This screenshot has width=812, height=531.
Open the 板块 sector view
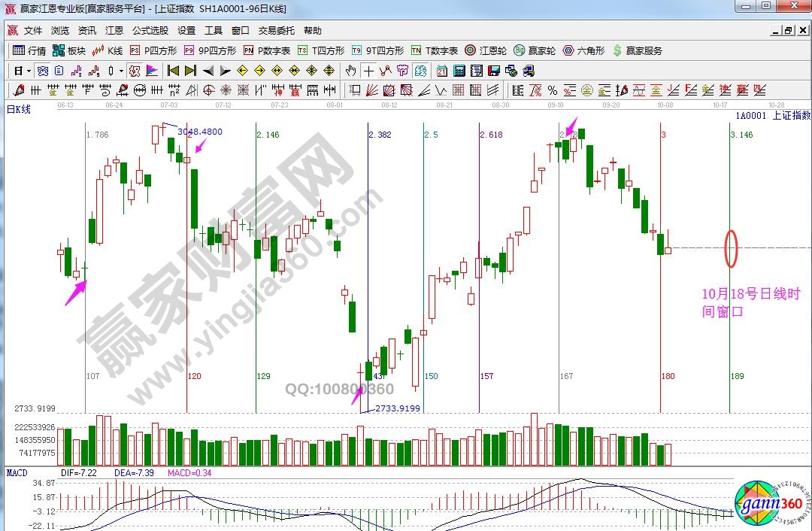tap(69, 51)
